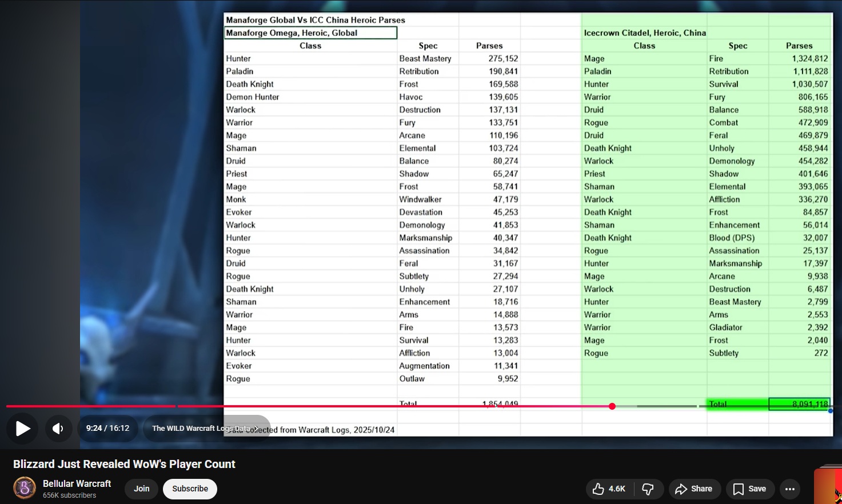Select the 806,165 parses value
This screenshot has width=842, height=504.
tap(813, 97)
